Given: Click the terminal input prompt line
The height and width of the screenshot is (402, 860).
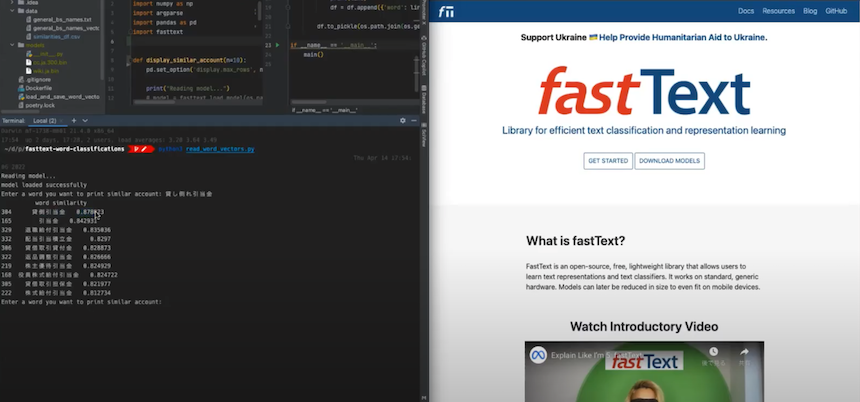Looking at the screenshot, I should click(81, 302).
